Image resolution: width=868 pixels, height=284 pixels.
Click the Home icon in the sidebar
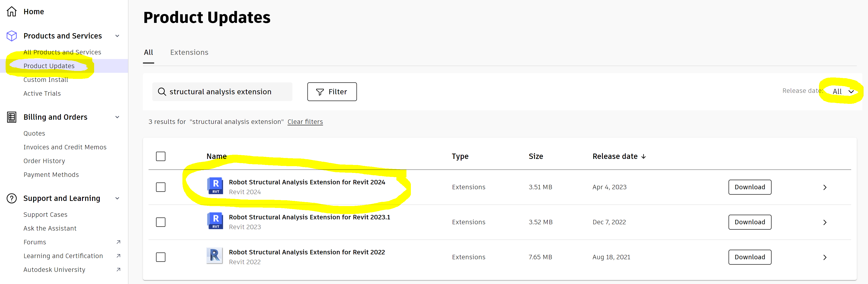pos(11,11)
